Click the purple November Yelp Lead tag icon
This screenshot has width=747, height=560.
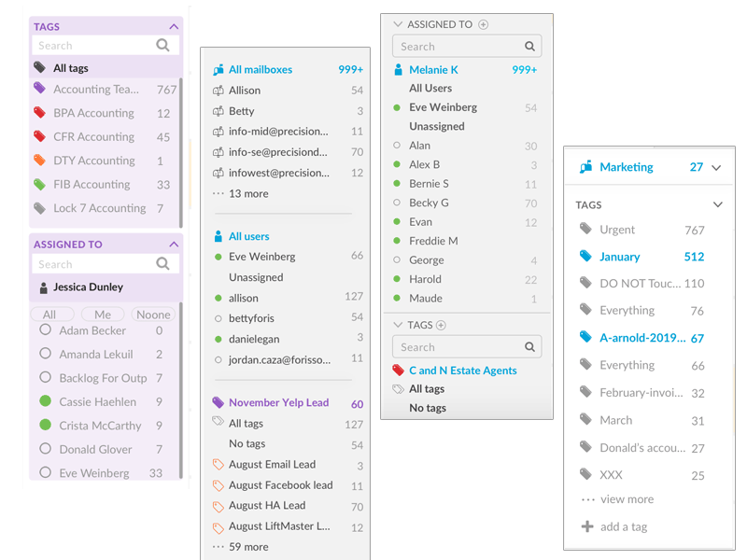[x=218, y=402]
